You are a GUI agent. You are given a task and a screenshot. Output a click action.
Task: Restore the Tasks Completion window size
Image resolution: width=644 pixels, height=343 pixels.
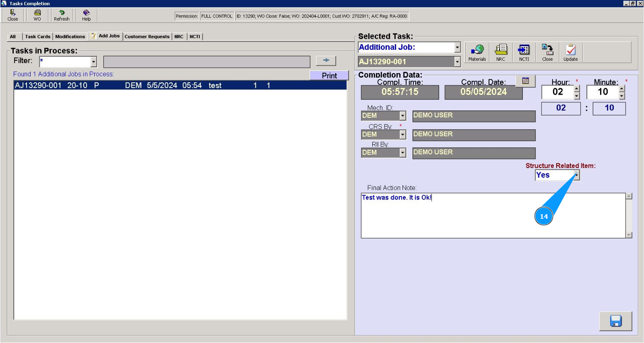click(x=633, y=3)
